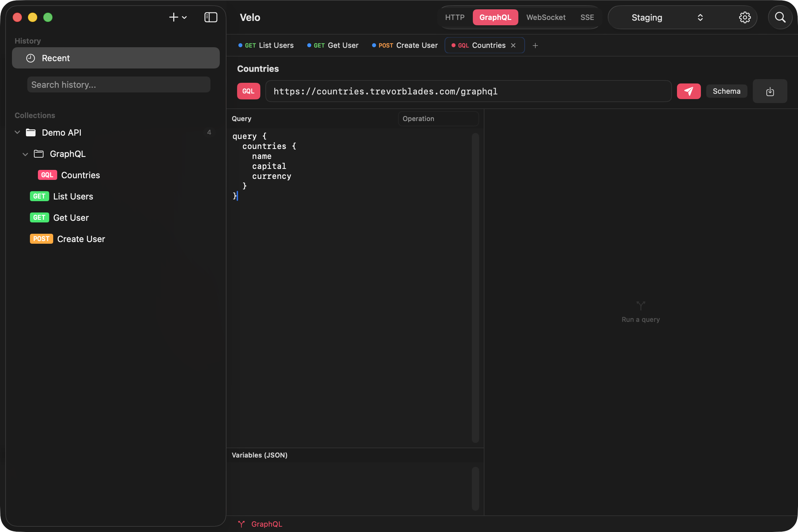Click the GQL method badge by URL
Image resolution: width=798 pixels, height=532 pixels.
coord(248,91)
